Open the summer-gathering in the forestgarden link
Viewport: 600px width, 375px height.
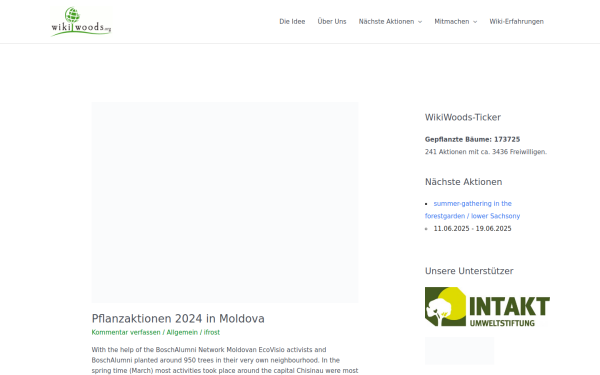point(472,210)
